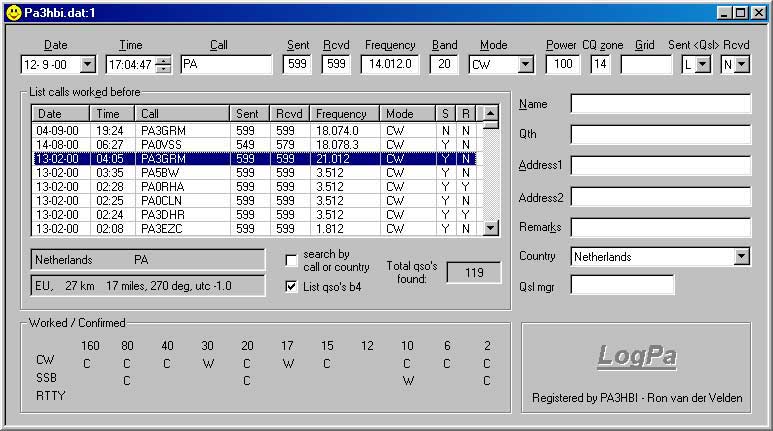Screen dimensions: 773x431
Task: Select the highlighted PA3GRM row on 21.012
Action: coord(254,159)
